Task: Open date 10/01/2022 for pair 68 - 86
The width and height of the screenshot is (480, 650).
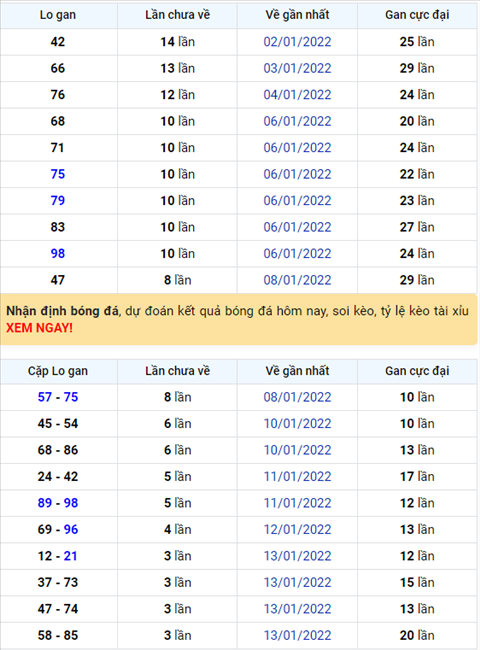Action: click(x=297, y=450)
